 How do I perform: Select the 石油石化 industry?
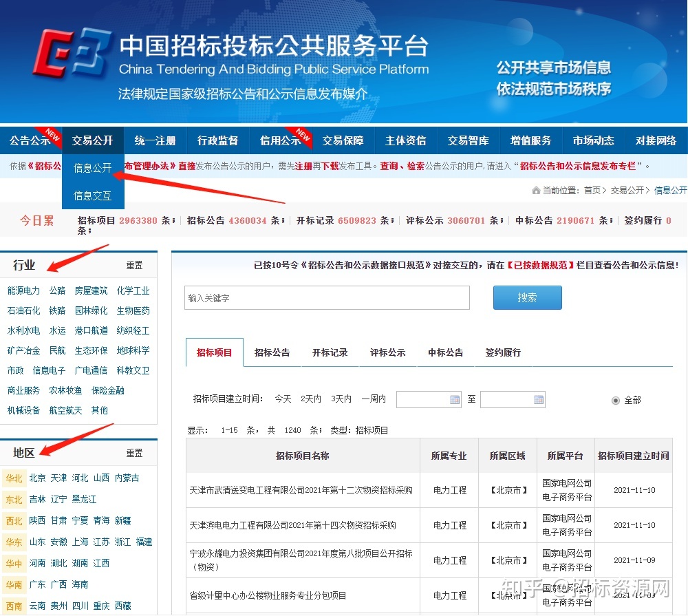[23, 310]
